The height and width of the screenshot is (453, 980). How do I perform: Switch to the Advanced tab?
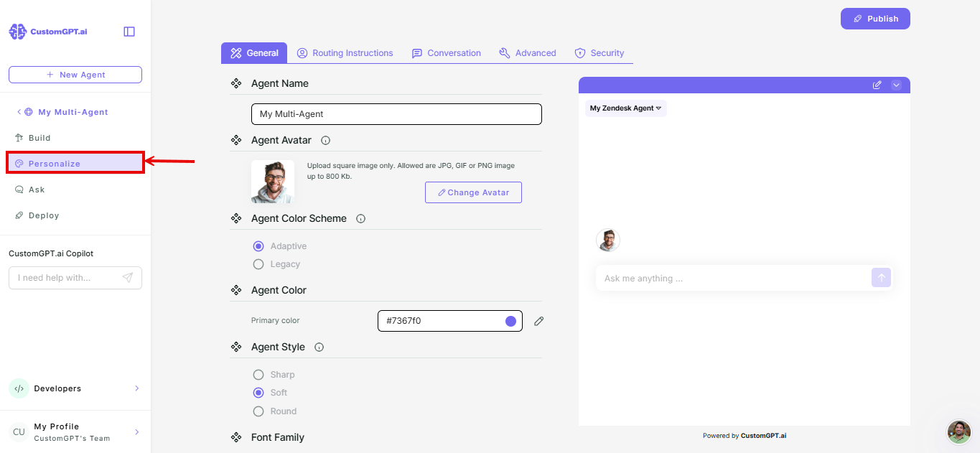[528, 53]
